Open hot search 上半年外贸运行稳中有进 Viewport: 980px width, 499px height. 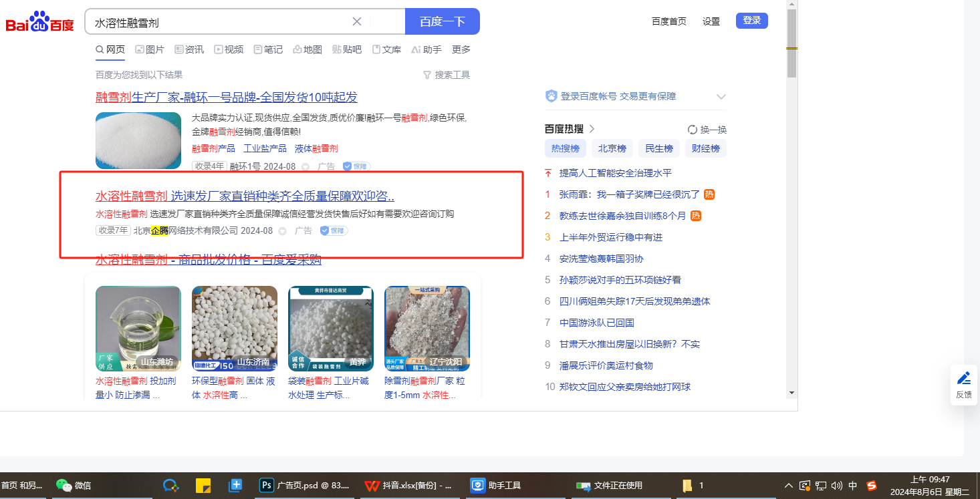[x=611, y=237]
